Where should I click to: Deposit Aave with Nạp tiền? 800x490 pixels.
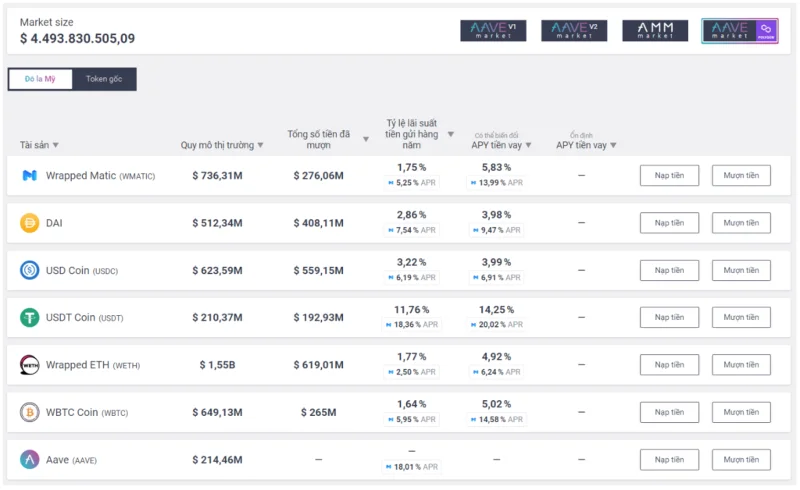(669, 460)
